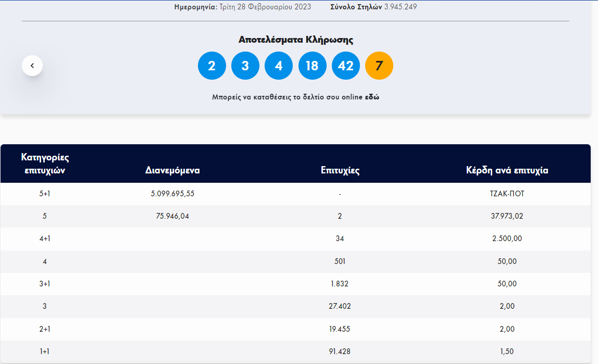
Task: Select the drawn number 42 ball
Action: (345, 66)
